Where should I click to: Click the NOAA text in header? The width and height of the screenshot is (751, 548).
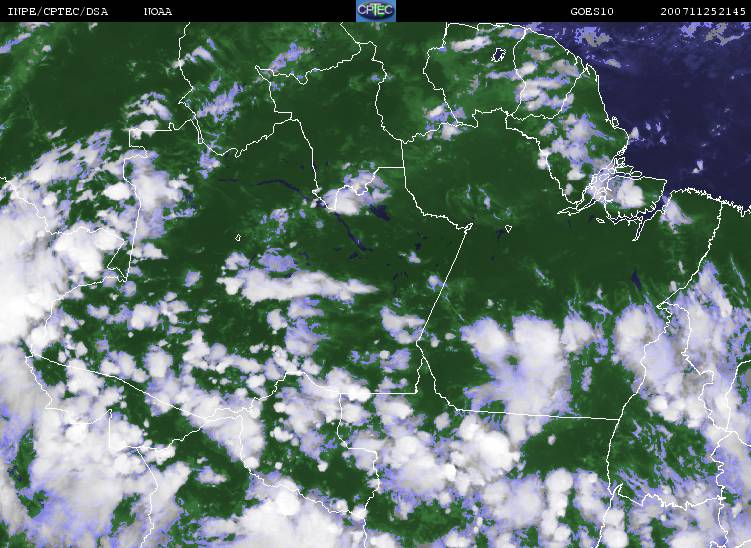pyautogui.click(x=158, y=11)
